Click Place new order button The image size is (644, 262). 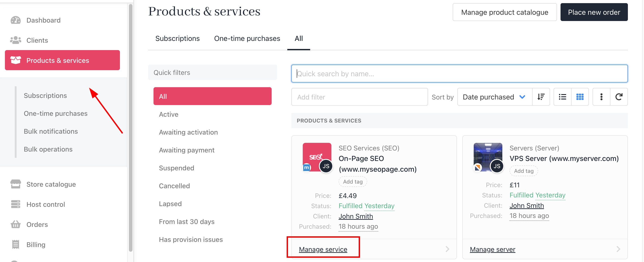[x=594, y=12]
